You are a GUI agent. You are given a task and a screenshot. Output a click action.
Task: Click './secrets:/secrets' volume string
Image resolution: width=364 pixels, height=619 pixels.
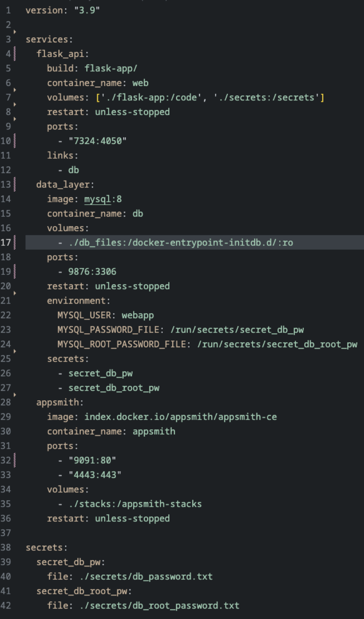267,98
